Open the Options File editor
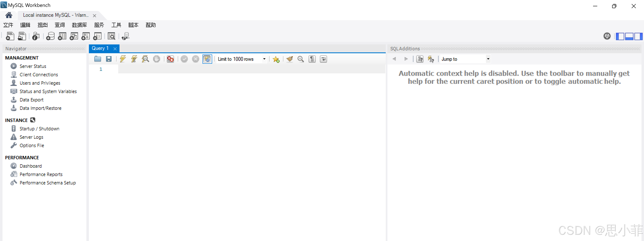This screenshot has width=644, height=241. point(32,145)
